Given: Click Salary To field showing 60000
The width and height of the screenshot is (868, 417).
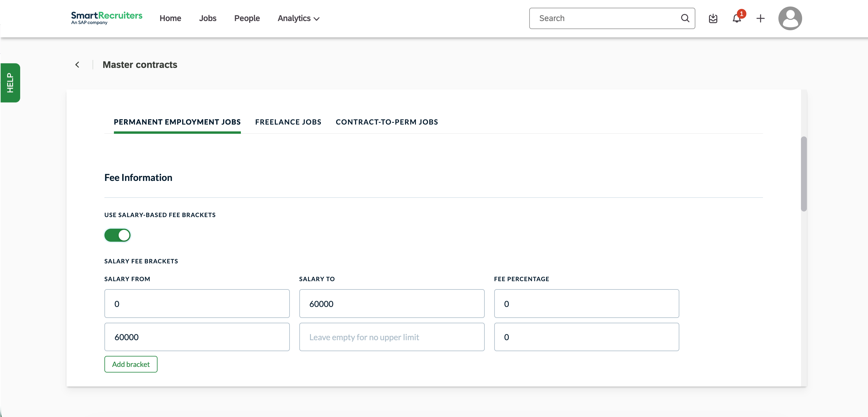Looking at the screenshot, I should pos(392,303).
